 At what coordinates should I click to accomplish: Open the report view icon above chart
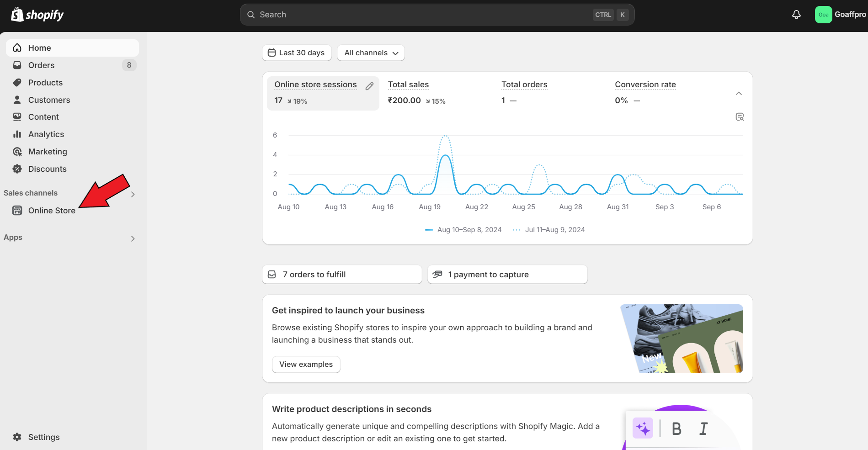tap(740, 117)
